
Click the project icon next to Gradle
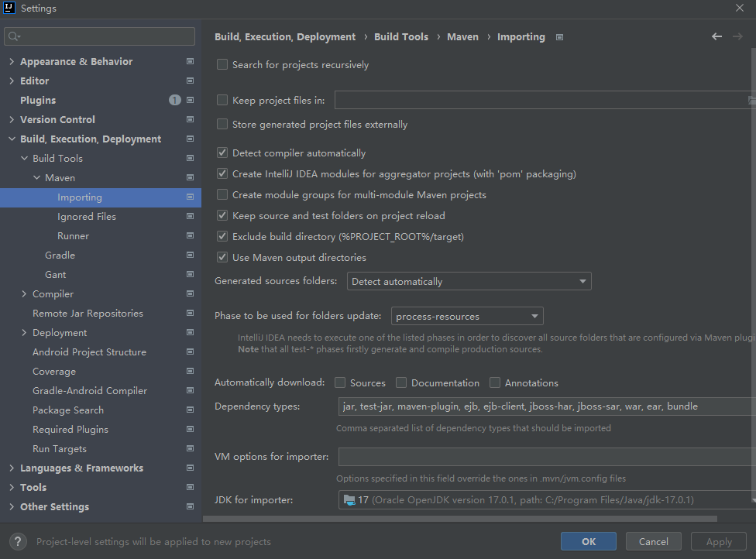190,255
